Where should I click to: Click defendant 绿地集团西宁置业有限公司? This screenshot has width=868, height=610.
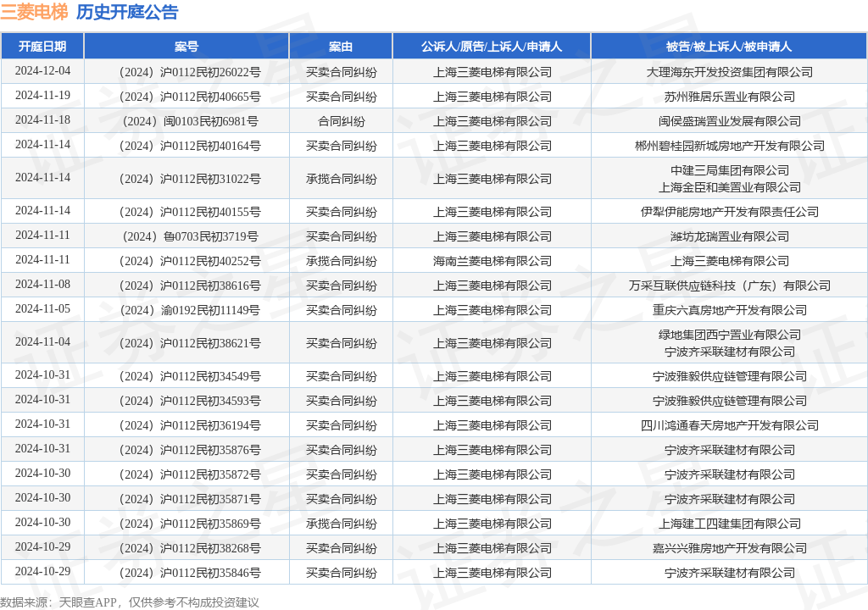[730, 335]
